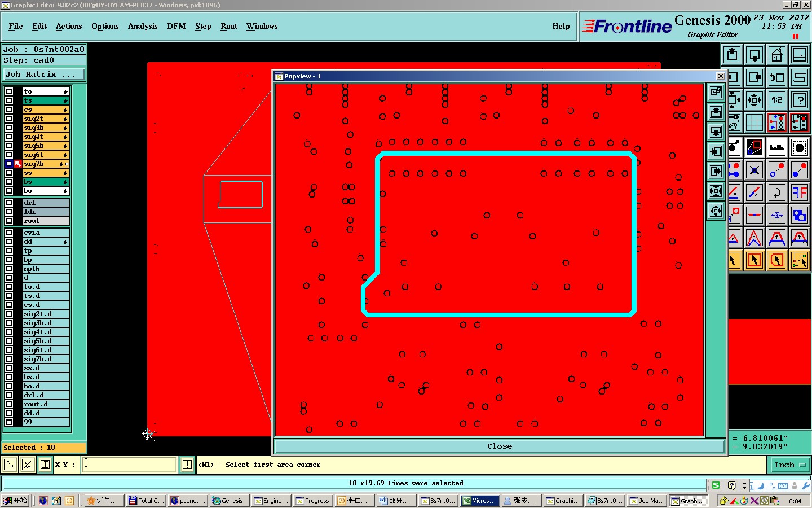
Task: Click the home view icon
Action: (777, 55)
